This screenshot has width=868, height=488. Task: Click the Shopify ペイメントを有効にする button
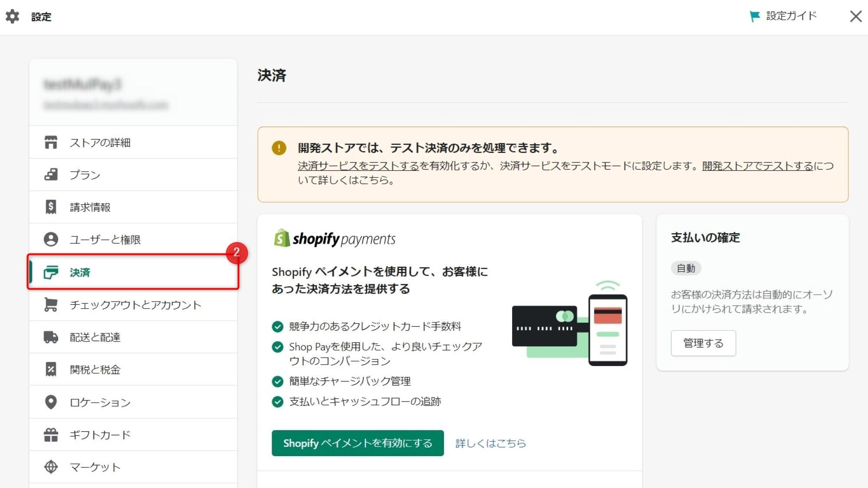[358, 443]
